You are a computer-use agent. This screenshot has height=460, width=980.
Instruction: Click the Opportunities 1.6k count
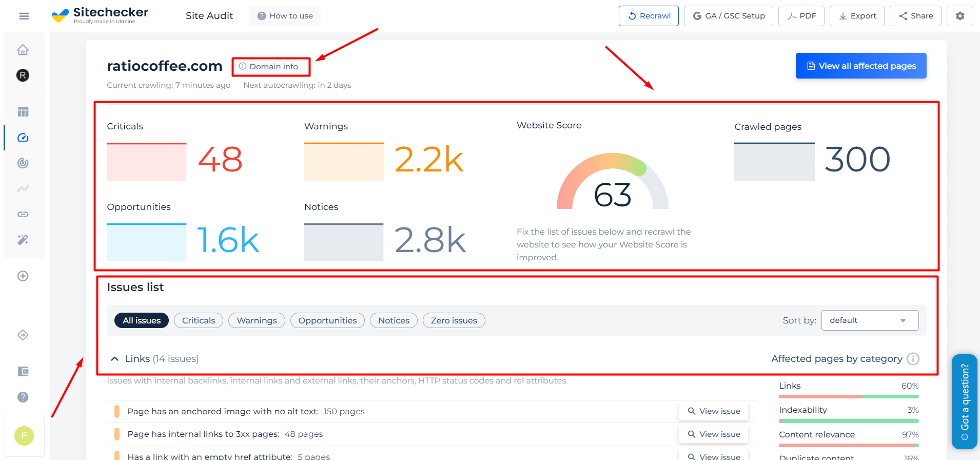point(228,240)
